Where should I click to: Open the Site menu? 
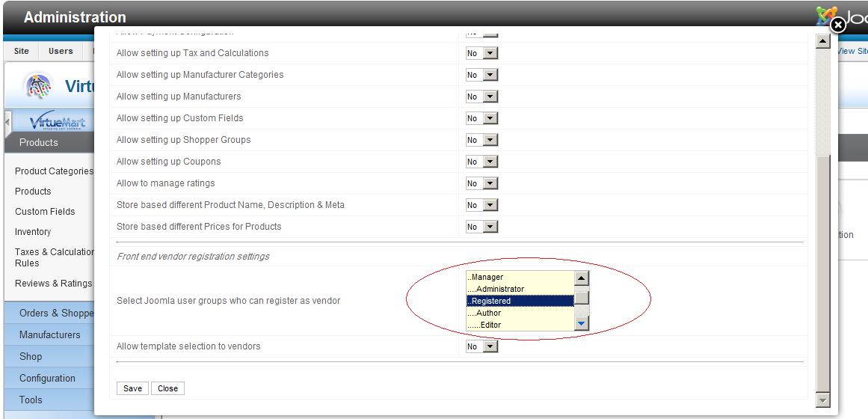point(21,51)
